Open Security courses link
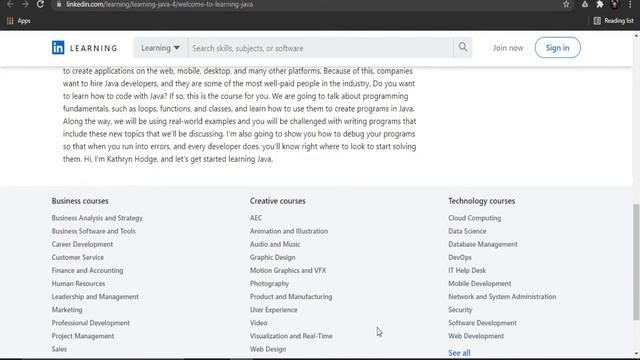Viewport: 640px width, 360px height. (460, 310)
